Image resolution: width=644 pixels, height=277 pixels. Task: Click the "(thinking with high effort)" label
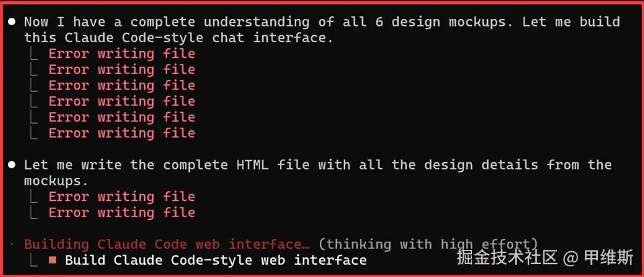tap(428, 244)
